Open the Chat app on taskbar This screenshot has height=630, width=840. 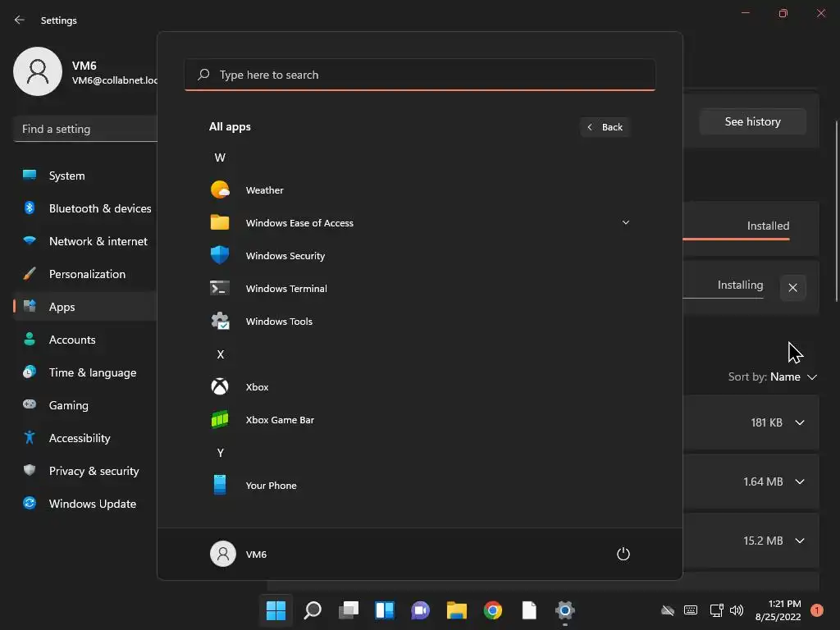(x=421, y=610)
